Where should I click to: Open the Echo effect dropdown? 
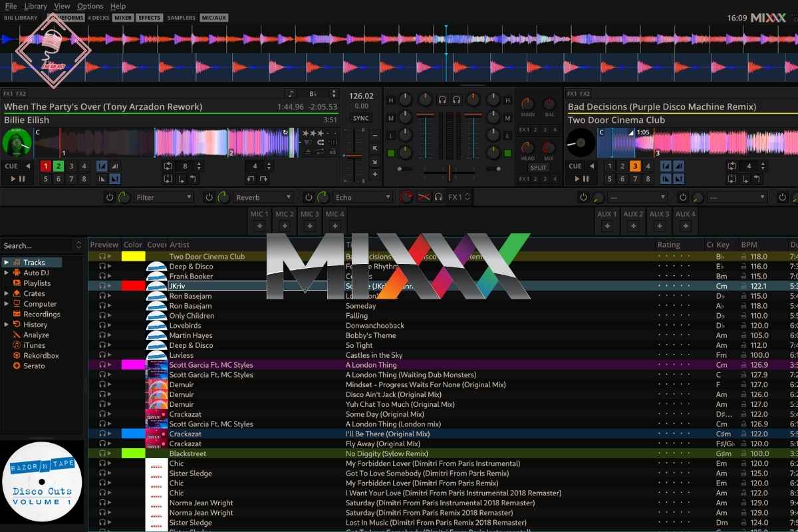coord(362,198)
